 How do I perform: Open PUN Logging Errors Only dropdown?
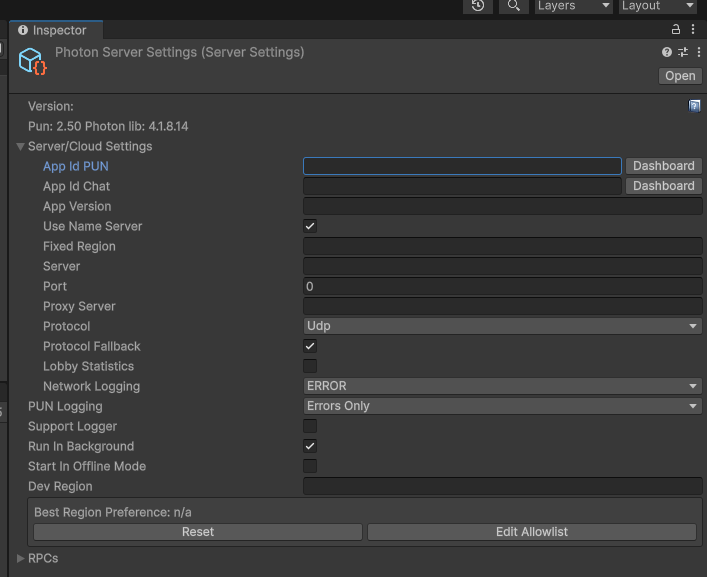[502, 406]
